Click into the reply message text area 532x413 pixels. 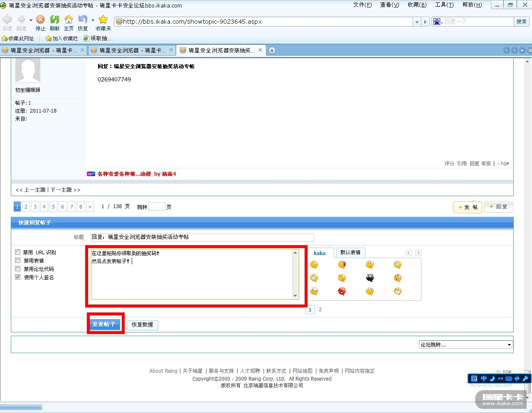pos(192,274)
